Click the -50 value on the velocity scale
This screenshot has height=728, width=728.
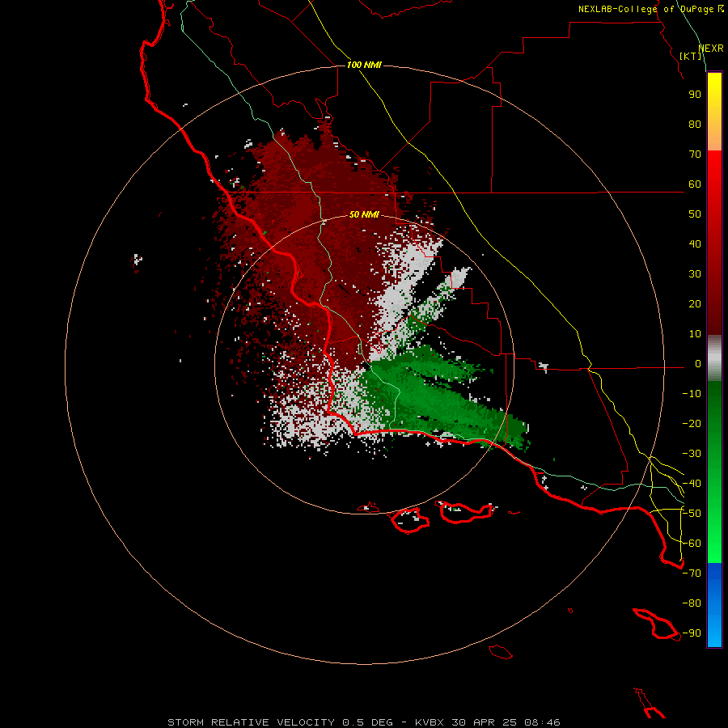(x=692, y=514)
